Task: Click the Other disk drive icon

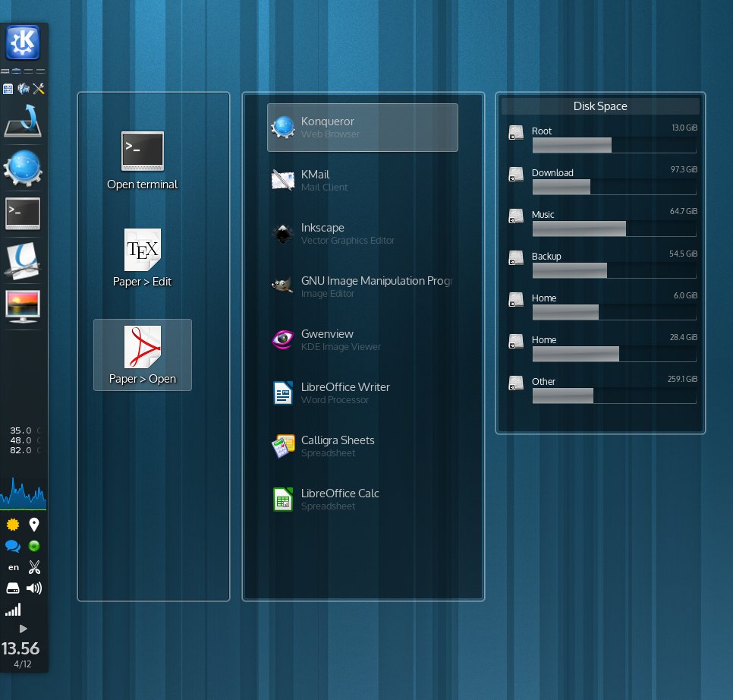Action: pos(516,383)
